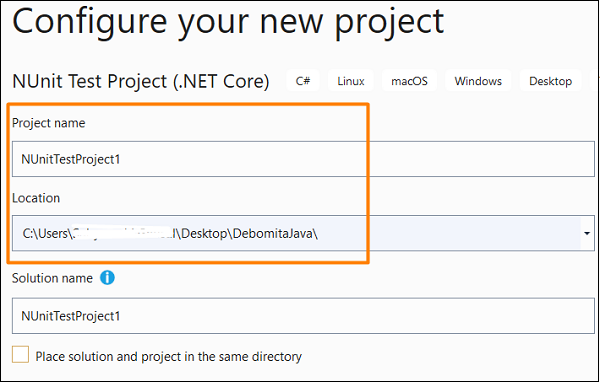Image resolution: width=600 pixels, height=382 pixels.
Task: Click the cut-off tag after Desktop
Action: (595, 81)
